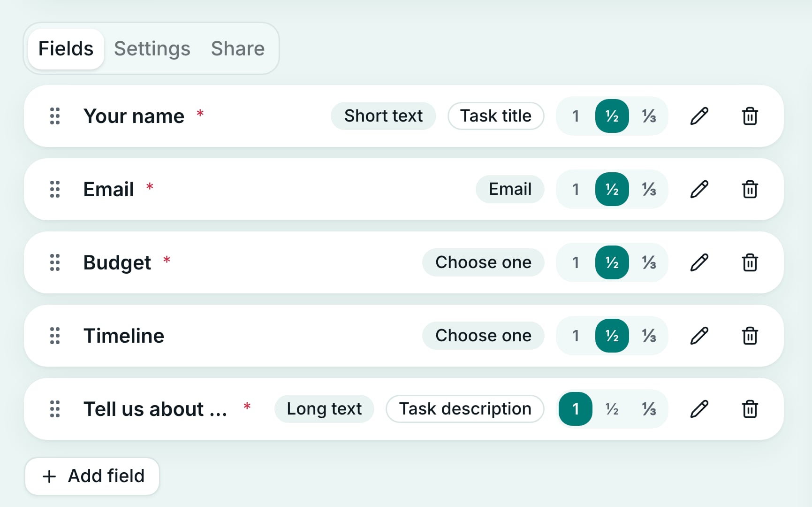Select full width 1 for Budget field
This screenshot has width=812, height=507.
(576, 262)
